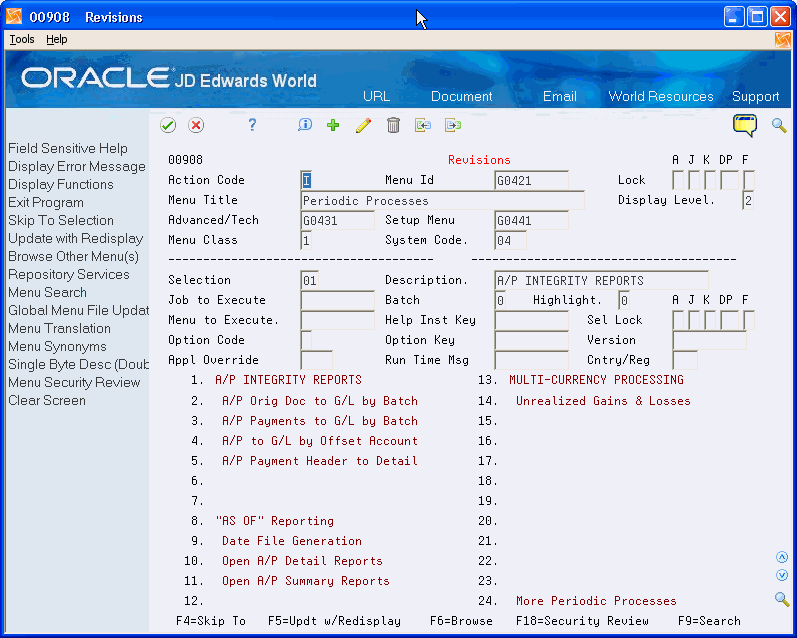Click the Version field
The width and height of the screenshot is (797, 638).
710,340
